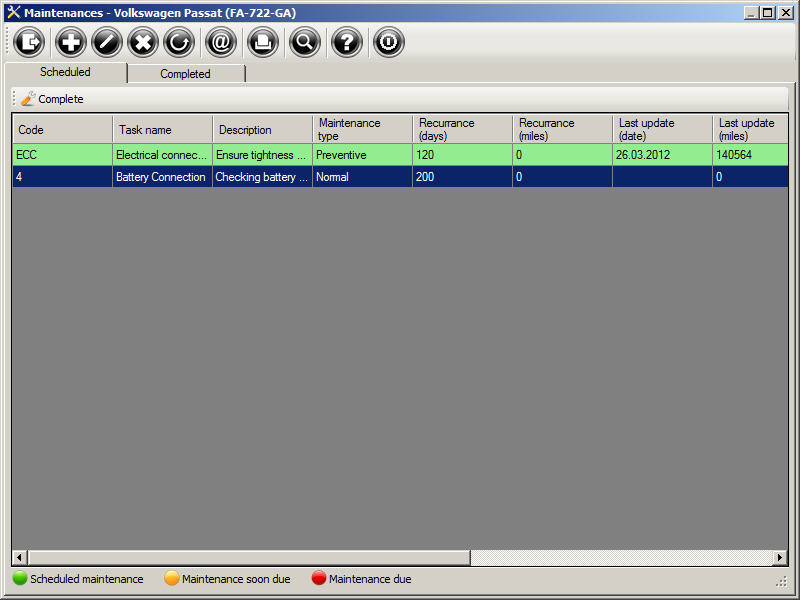800x600 pixels.
Task: Sort by Task name column header
Action: [x=162, y=130]
